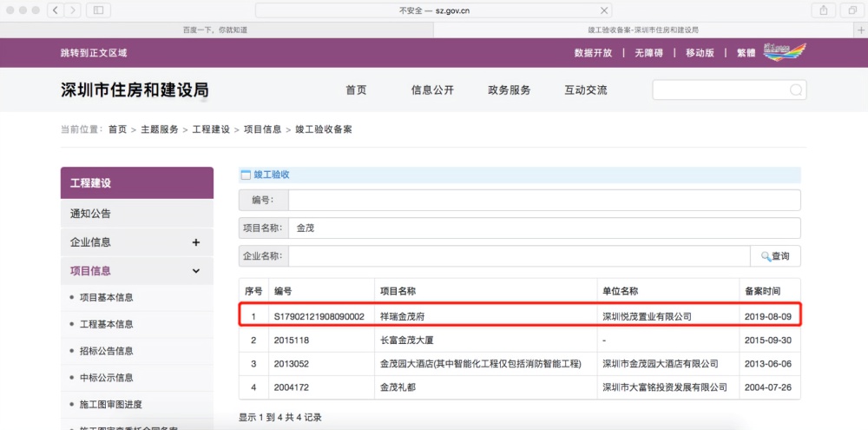The image size is (868, 430).
Task: Open 招标公告信息 sidebar entry
Action: coord(106,351)
